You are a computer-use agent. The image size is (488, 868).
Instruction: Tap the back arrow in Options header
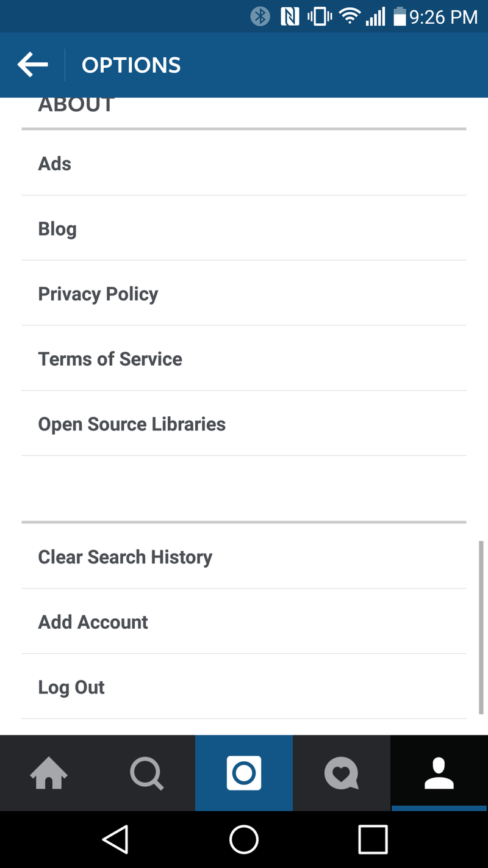(33, 65)
